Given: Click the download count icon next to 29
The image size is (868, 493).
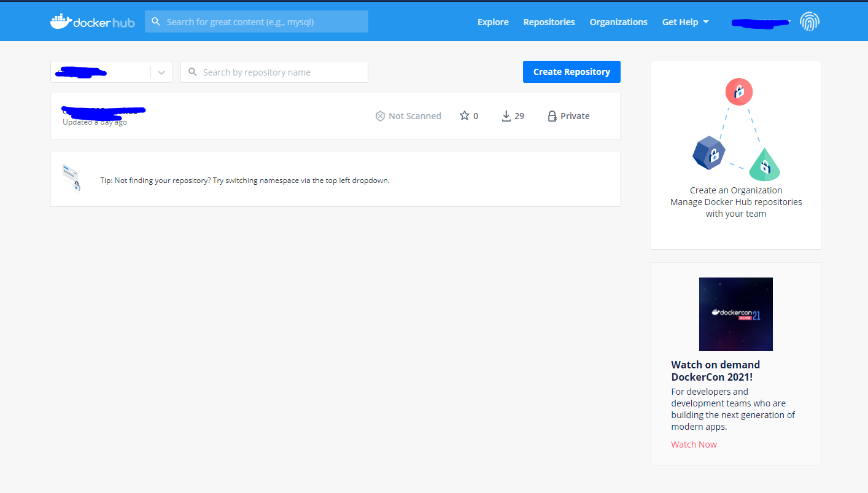Looking at the screenshot, I should [x=506, y=116].
